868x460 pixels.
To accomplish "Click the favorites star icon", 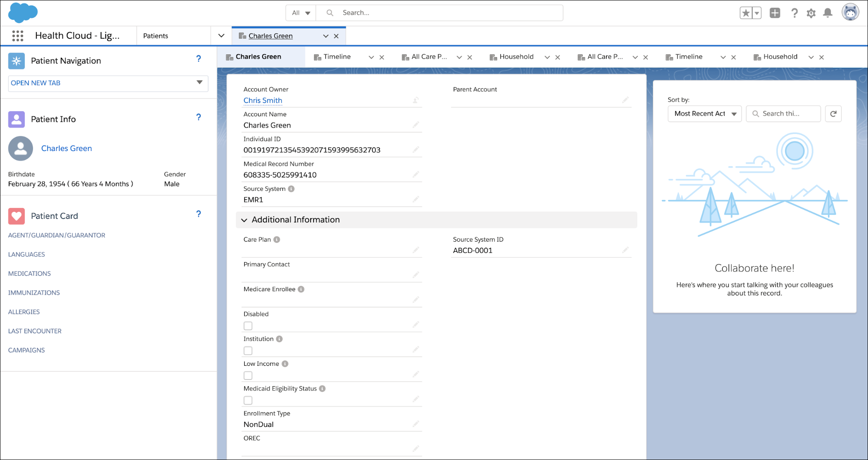I will 746,13.
